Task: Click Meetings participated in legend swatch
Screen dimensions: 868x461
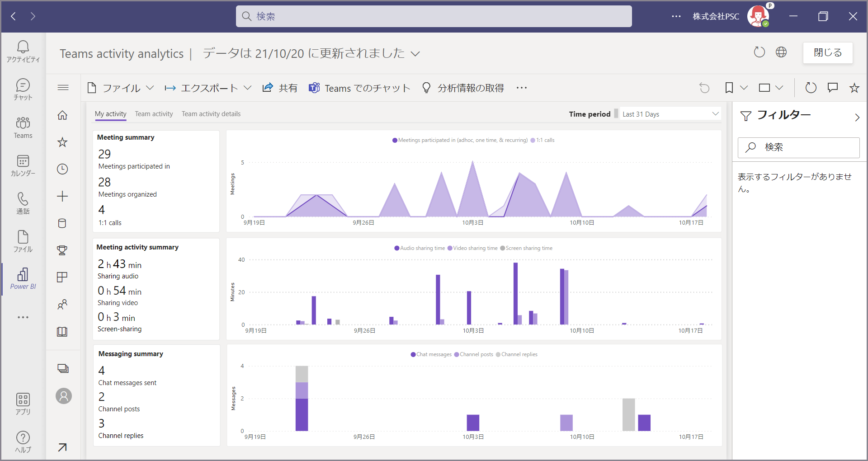Action: 395,140
